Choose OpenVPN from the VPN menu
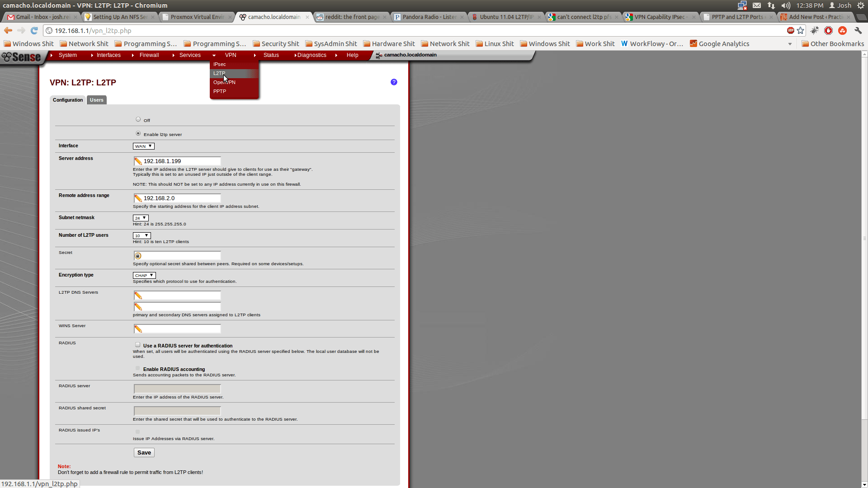This screenshot has height=488, width=868. (224, 82)
